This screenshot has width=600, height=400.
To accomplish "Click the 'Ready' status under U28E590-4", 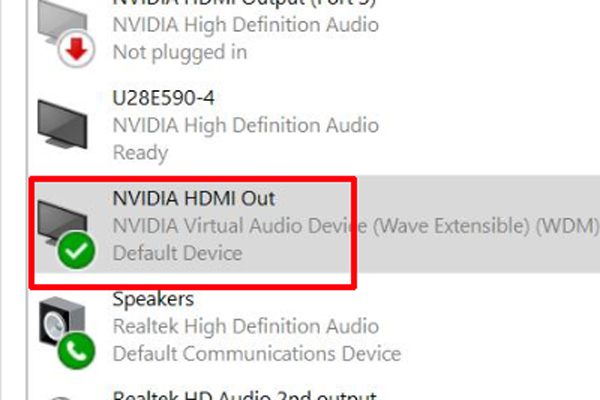I will [140, 153].
